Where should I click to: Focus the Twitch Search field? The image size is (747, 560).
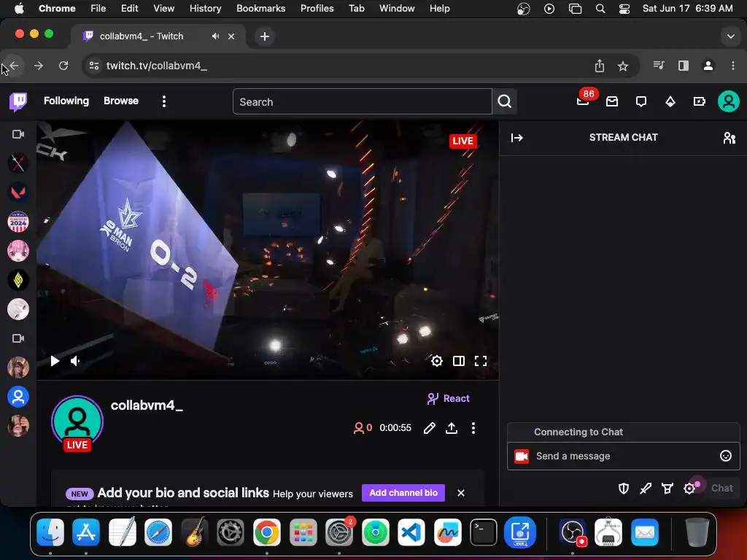[362, 102]
